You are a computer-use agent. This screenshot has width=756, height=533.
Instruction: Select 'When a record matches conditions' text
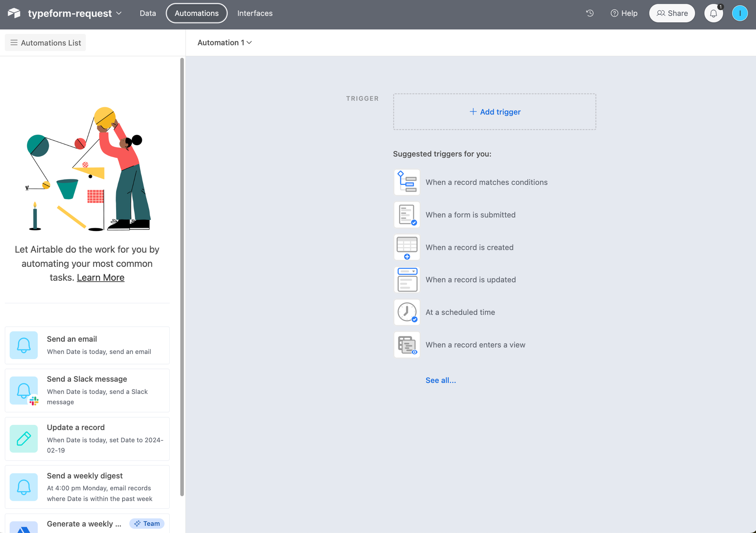486,182
